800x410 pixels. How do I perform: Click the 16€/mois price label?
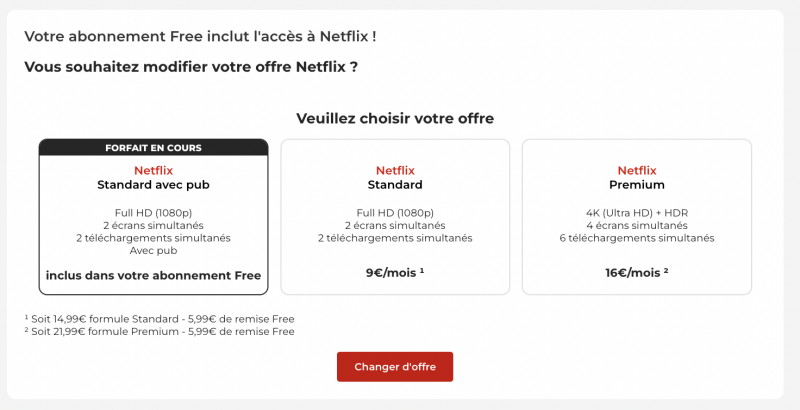[x=637, y=270]
